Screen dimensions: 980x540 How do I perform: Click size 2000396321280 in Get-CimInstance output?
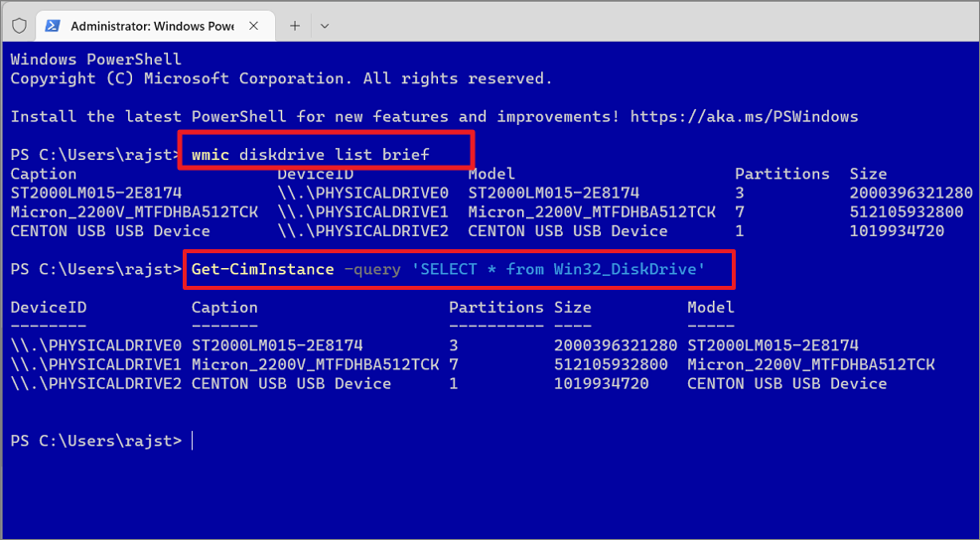pyautogui.click(x=616, y=345)
